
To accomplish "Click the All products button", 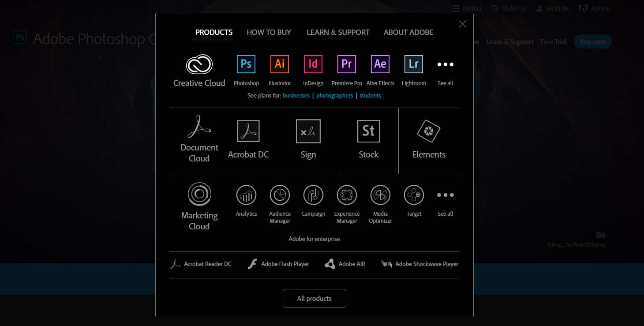I will pos(315,298).
